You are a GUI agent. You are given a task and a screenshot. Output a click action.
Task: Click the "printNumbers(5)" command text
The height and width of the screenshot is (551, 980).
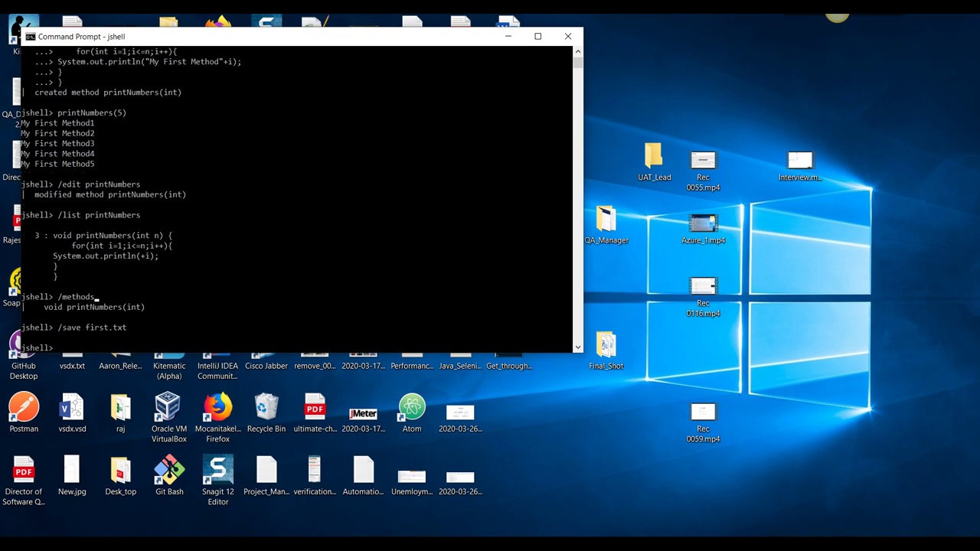[92, 112]
